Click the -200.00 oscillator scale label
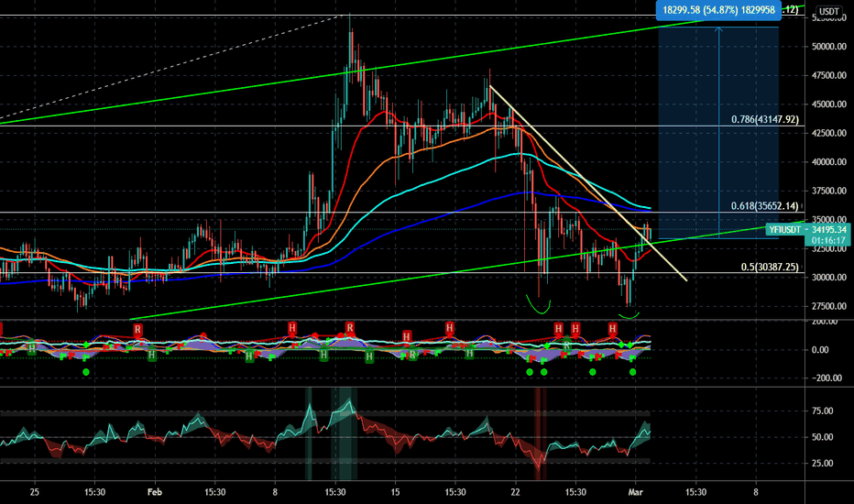The height and width of the screenshot is (504, 854). pyautogui.click(x=827, y=378)
